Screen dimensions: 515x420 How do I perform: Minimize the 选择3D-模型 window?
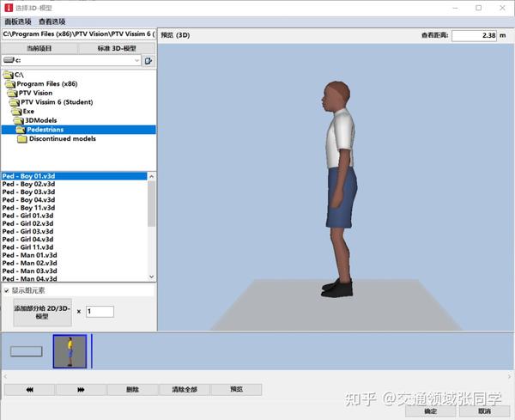tap(455, 8)
